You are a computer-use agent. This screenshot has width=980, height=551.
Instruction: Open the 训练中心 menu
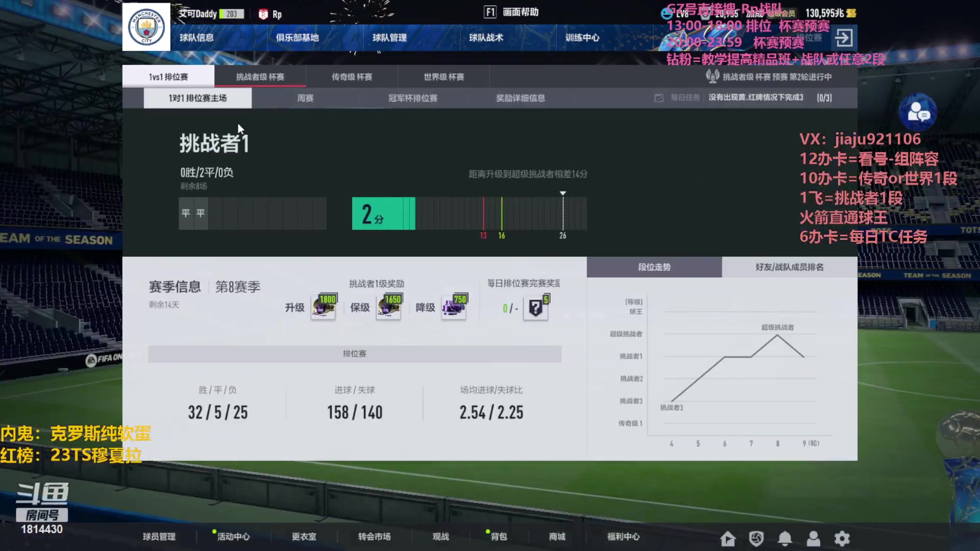tap(582, 38)
